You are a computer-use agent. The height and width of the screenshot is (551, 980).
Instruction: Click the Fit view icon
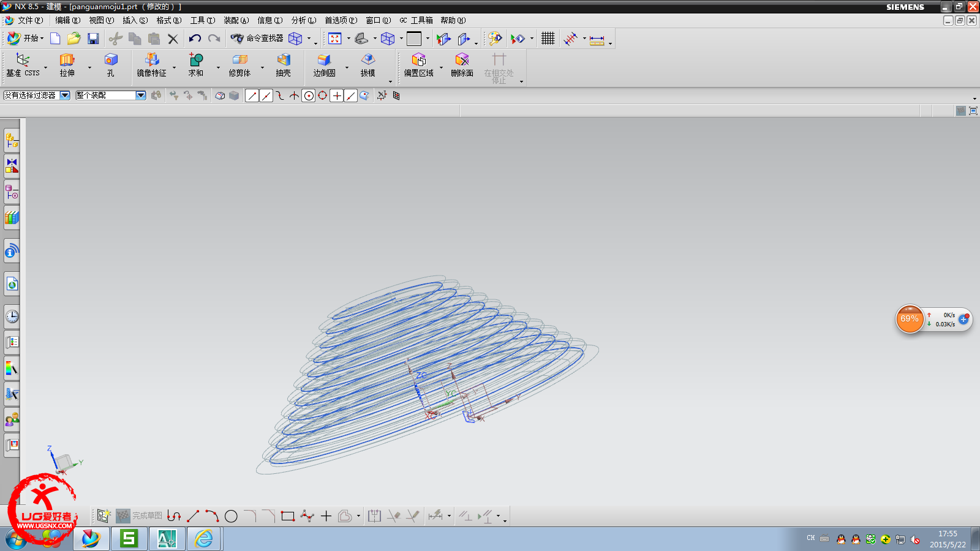click(335, 39)
